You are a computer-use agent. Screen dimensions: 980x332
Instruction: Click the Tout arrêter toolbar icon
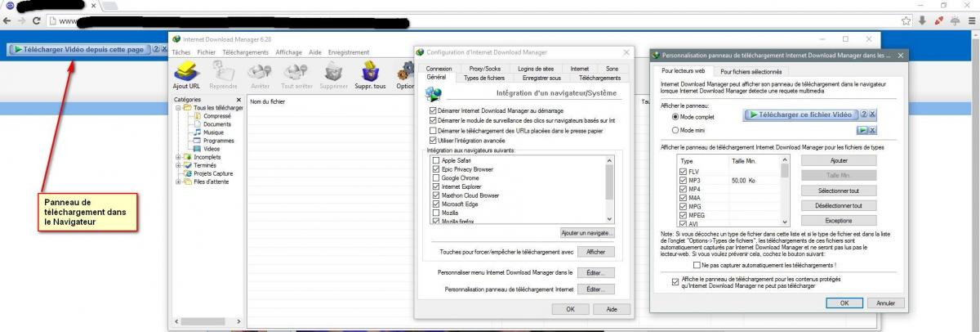[296, 75]
